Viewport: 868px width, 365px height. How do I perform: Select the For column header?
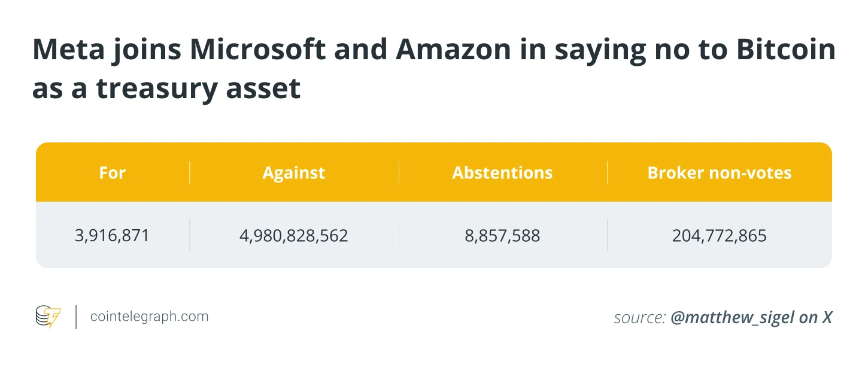(x=113, y=173)
